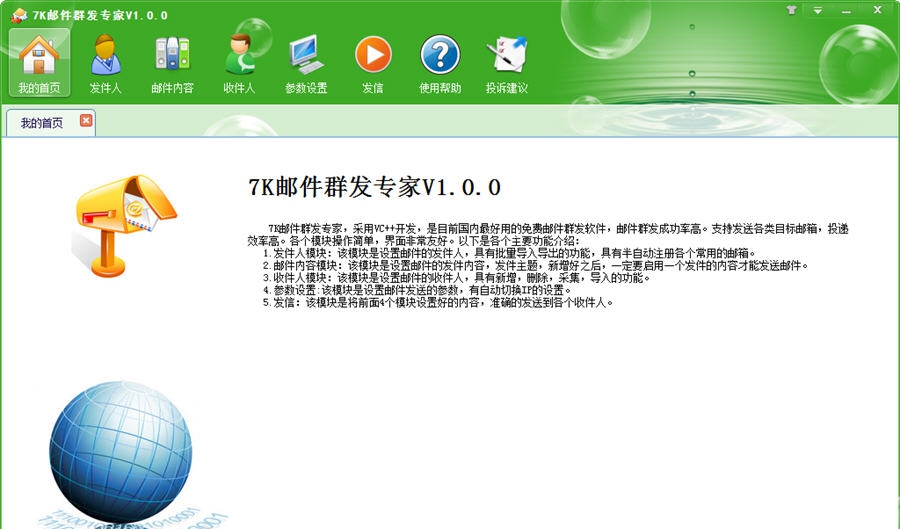Open the title bar dropdown menu arrow

point(817,10)
